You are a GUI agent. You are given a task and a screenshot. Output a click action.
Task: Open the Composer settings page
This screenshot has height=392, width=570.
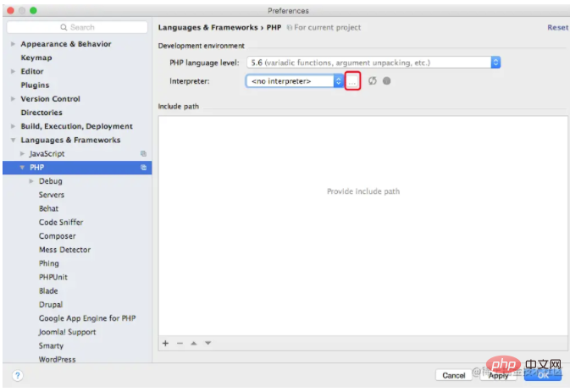point(58,236)
